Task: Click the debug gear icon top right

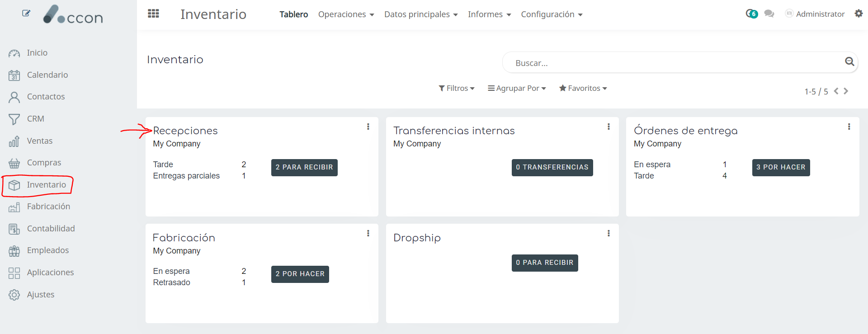Action: click(x=859, y=14)
